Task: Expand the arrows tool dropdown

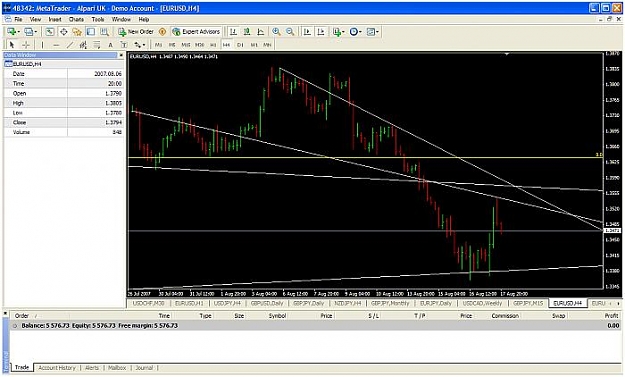Action: tap(144, 45)
